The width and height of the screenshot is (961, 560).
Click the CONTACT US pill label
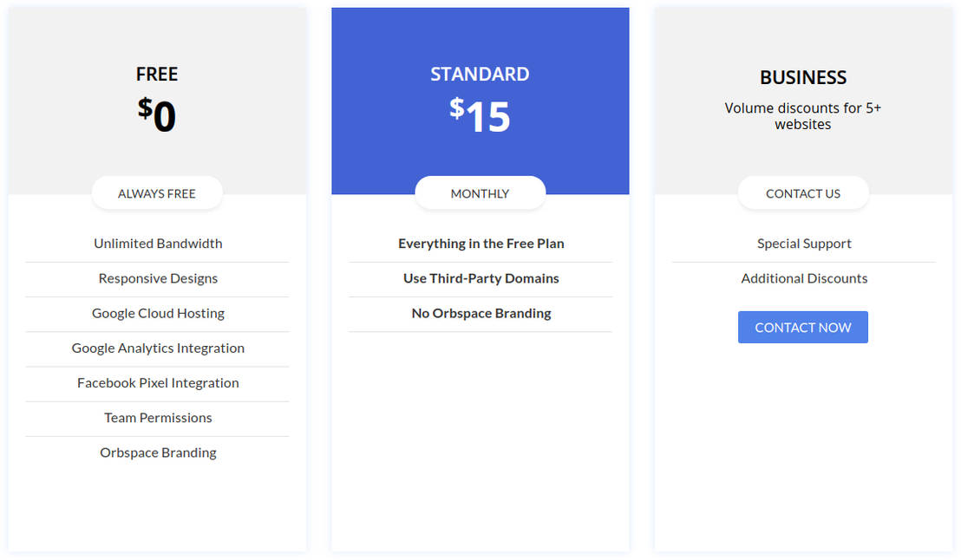[x=802, y=193]
